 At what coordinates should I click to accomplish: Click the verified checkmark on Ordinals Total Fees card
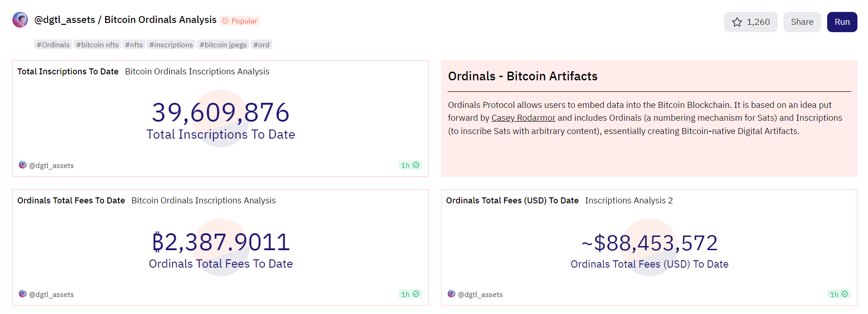(x=416, y=294)
